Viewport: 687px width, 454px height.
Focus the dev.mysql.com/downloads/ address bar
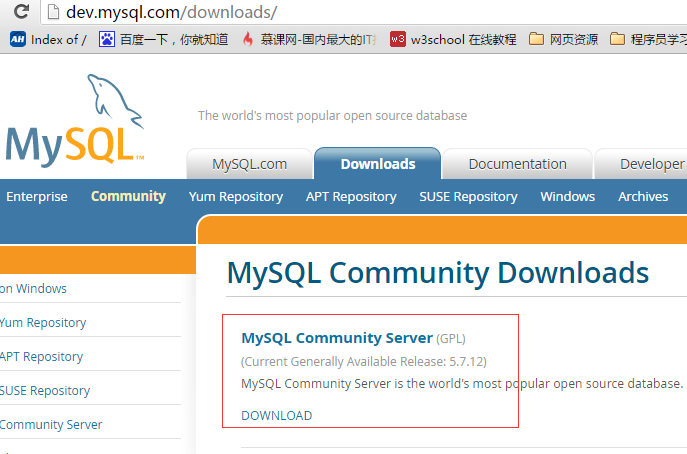click(x=364, y=12)
